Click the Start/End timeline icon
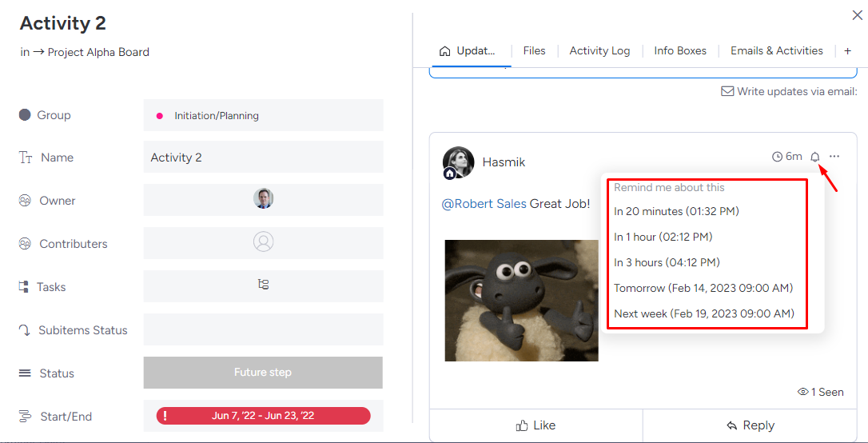This screenshot has width=868, height=443. (24, 417)
